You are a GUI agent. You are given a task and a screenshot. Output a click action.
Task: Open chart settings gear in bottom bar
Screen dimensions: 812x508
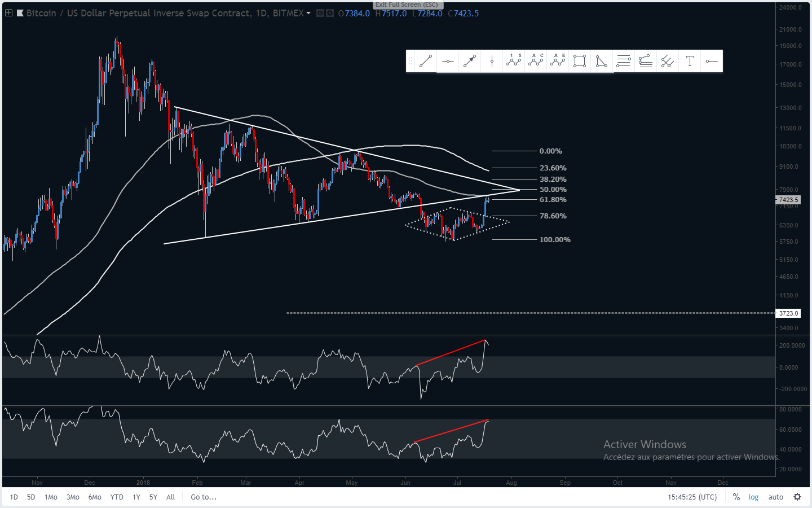(797, 497)
